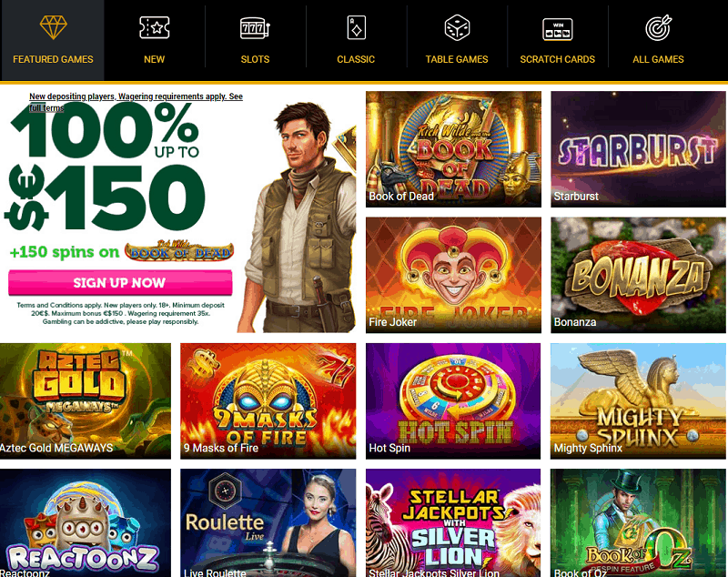
Task: Select the playing card Classic icon
Action: [x=356, y=27]
